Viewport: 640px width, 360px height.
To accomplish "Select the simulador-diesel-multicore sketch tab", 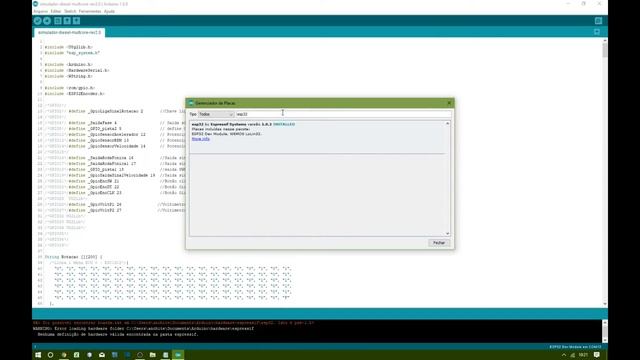I will click(x=69, y=32).
